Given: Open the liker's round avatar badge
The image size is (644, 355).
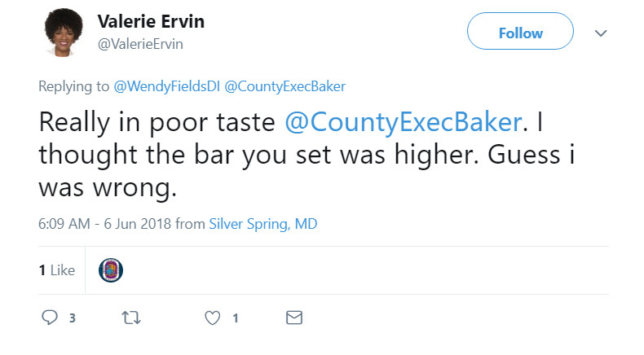Looking at the screenshot, I should click(110, 270).
